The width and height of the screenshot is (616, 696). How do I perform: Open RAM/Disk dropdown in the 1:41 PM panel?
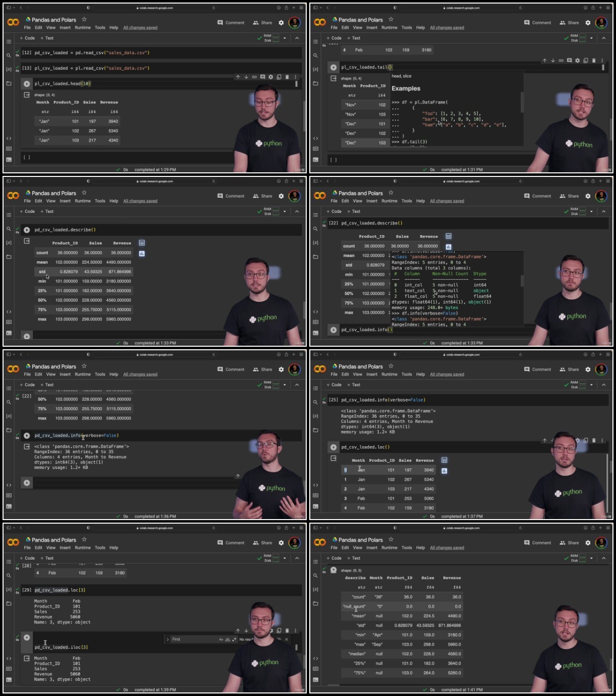591,558
